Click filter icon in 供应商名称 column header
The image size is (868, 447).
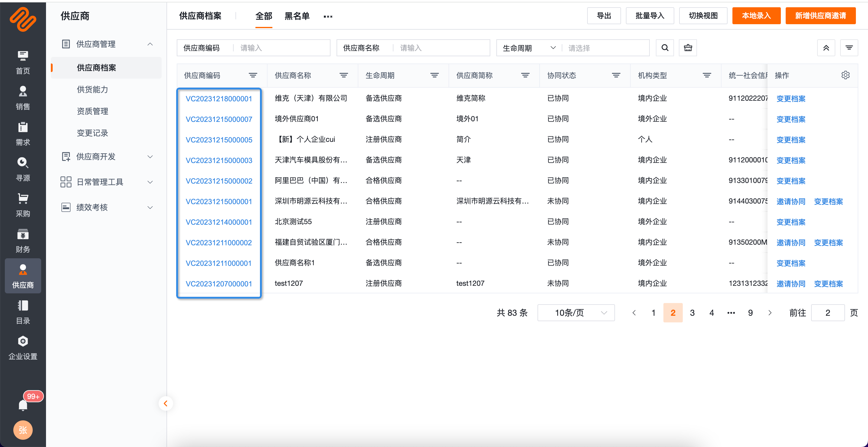click(344, 75)
